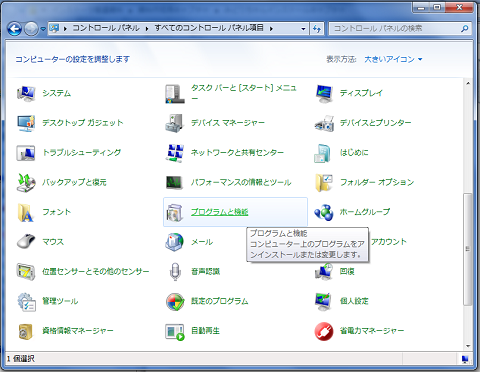Click すべてのコントロール パネル項目 breadcrumb
The image size is (480, 372).
209,28
